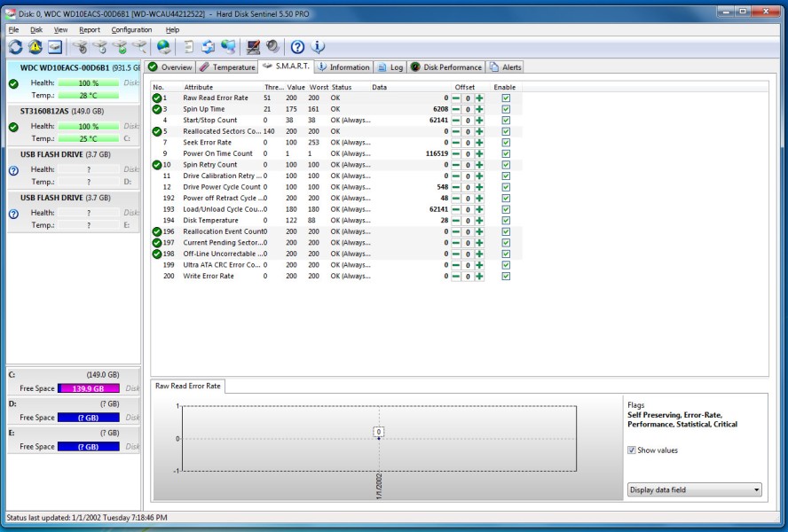
Task: Select the Reallocated Sectors Count attribute row
Action: point(222,131)
